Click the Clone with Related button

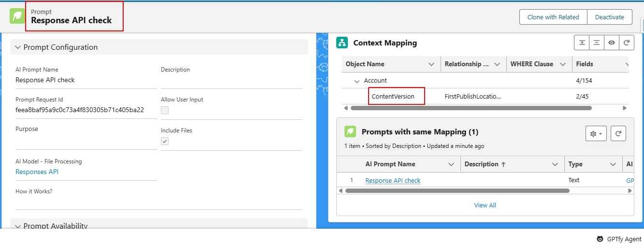pos(553,17)
